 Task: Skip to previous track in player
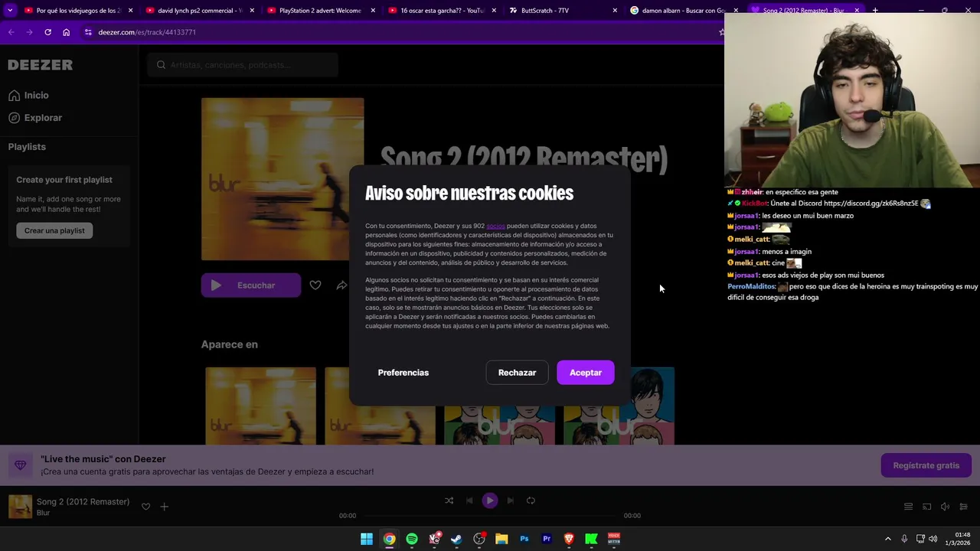point(469,500)
